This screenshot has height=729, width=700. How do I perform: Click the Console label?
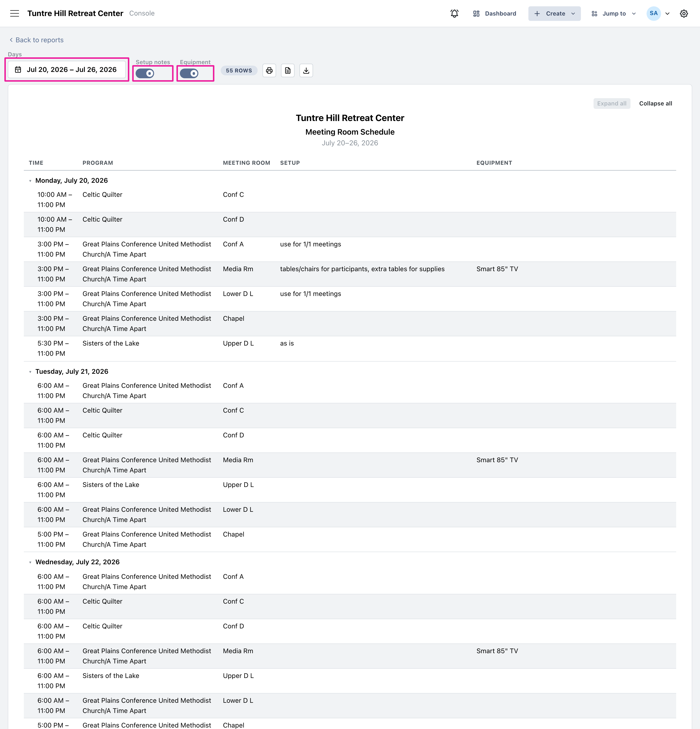(142, 13)
